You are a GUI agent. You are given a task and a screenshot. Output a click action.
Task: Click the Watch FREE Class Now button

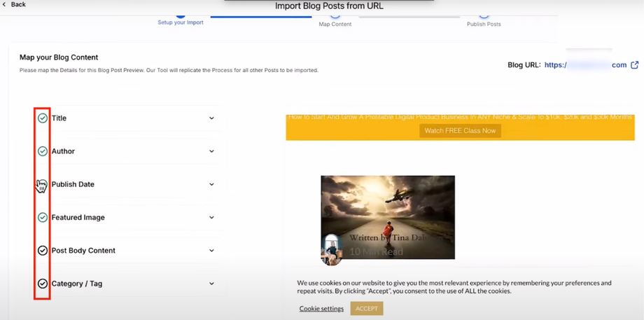(x=460, y=131)
